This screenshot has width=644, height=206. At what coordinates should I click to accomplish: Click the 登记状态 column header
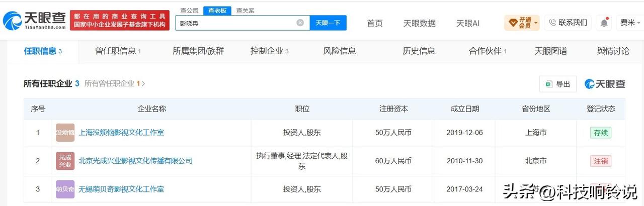(x=601, y=109)
